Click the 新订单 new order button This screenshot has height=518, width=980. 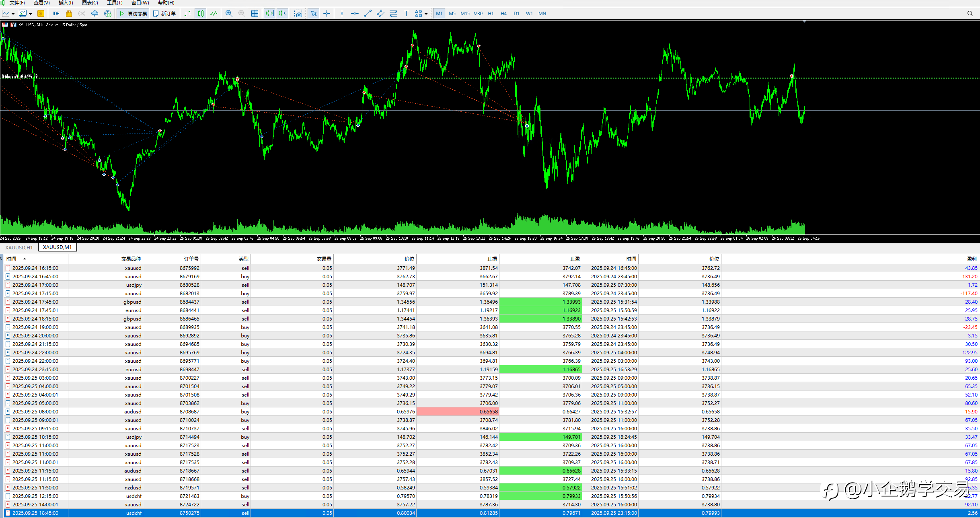coord(164,13)
